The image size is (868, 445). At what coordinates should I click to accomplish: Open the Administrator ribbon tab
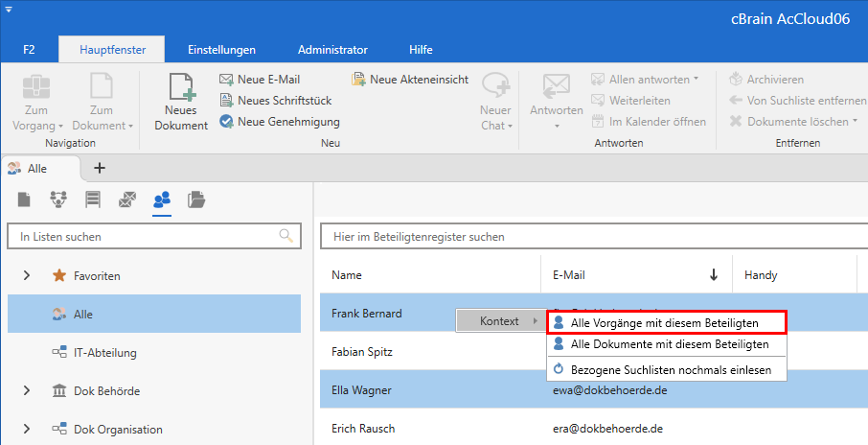332,49
